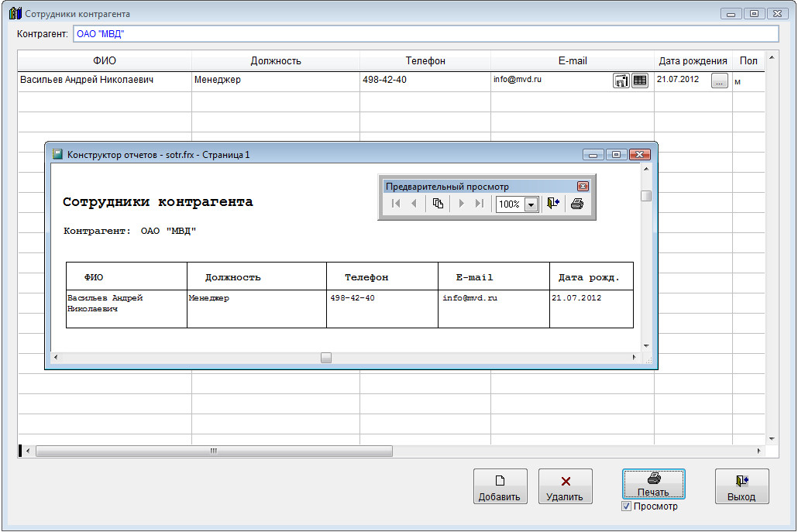Go to last page in preview toolbar
This screenshot has width=798, height=532.
click(479, 204)
